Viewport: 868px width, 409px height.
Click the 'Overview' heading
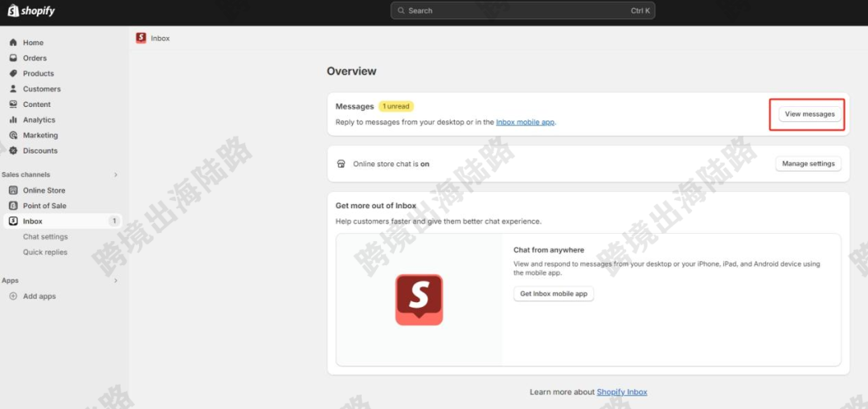[351, 72]
